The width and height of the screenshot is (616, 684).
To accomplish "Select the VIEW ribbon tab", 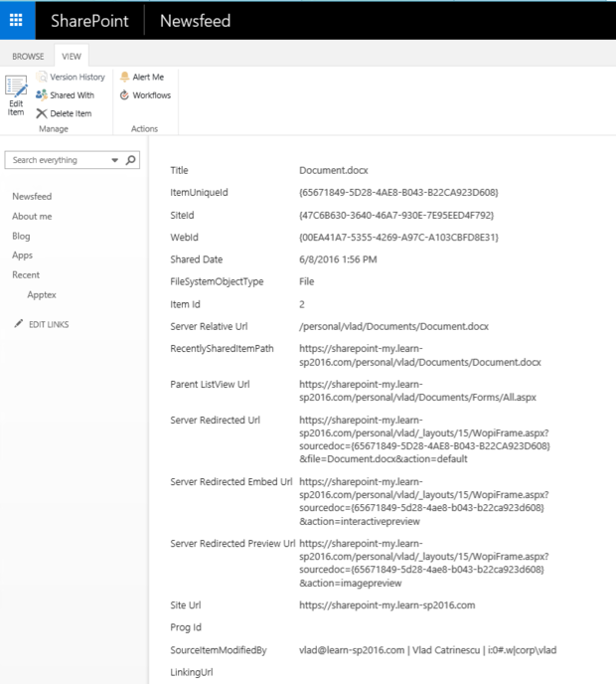I will coord(72,57).
